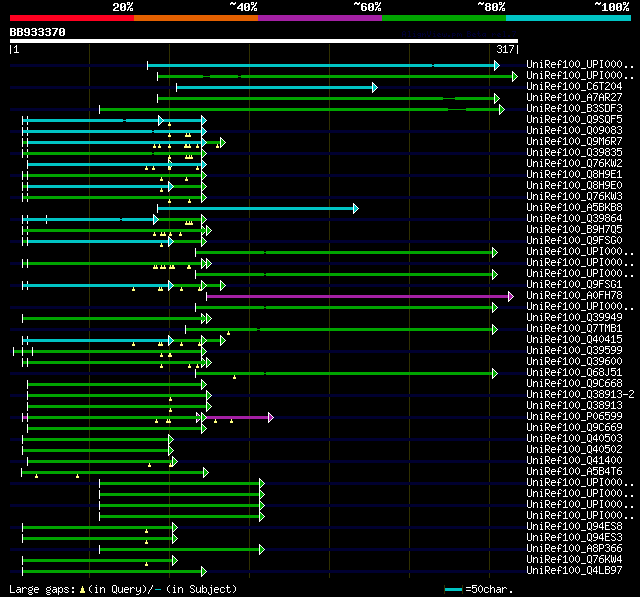This screenshot has height=597, width=640.
Task: Click the green arrowhead ending the A8P366 alignment
Action: 262,550
